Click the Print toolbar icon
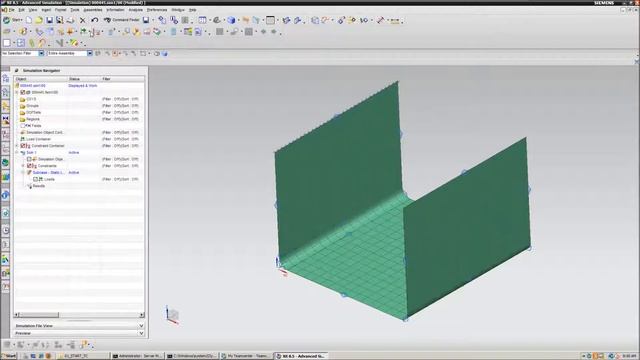The width and height of the screenshot is (640, 360). 70,20
